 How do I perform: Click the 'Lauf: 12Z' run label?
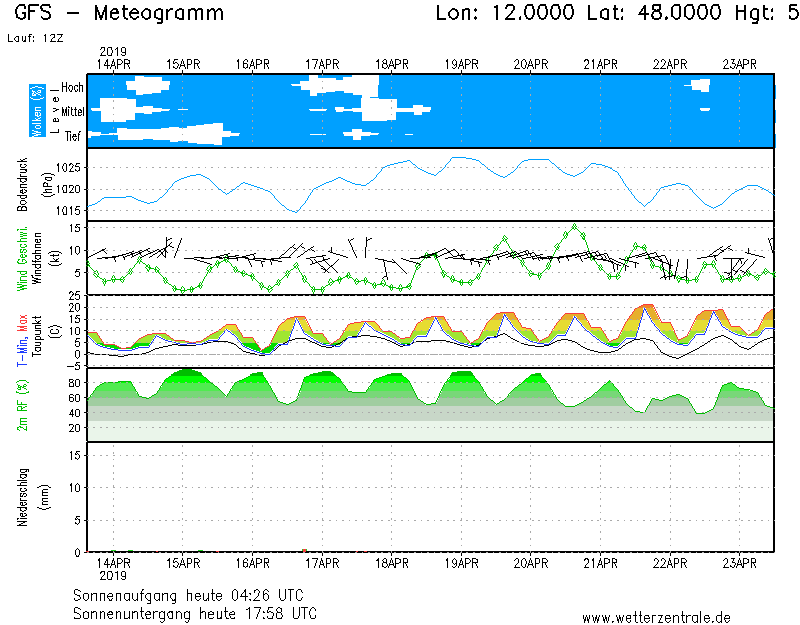(x=35, y=38)
